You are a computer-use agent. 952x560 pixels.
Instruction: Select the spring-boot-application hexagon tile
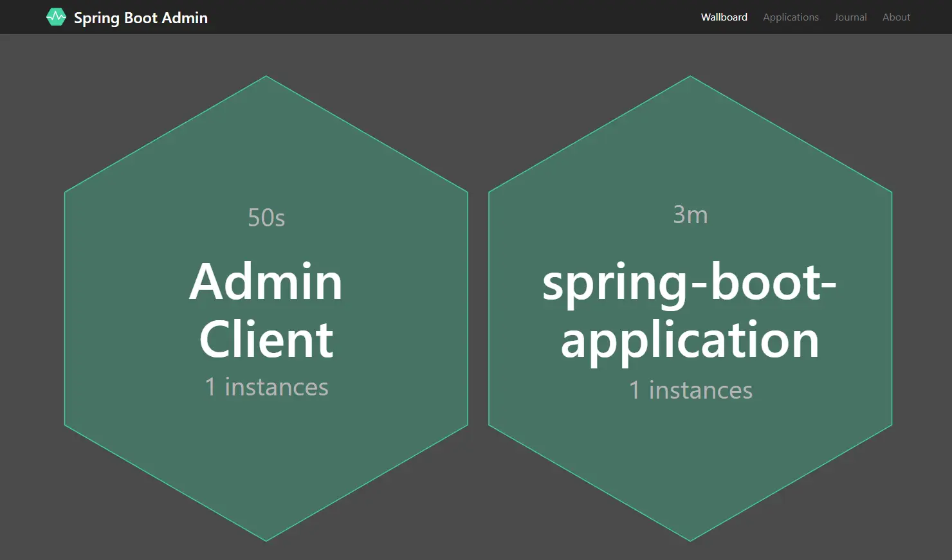690,309
